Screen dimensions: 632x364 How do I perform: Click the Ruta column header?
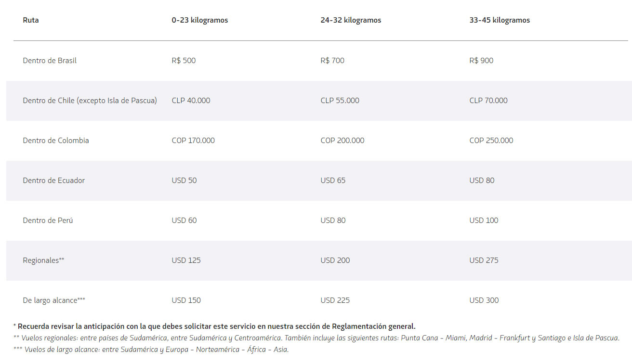click(31, 20)
